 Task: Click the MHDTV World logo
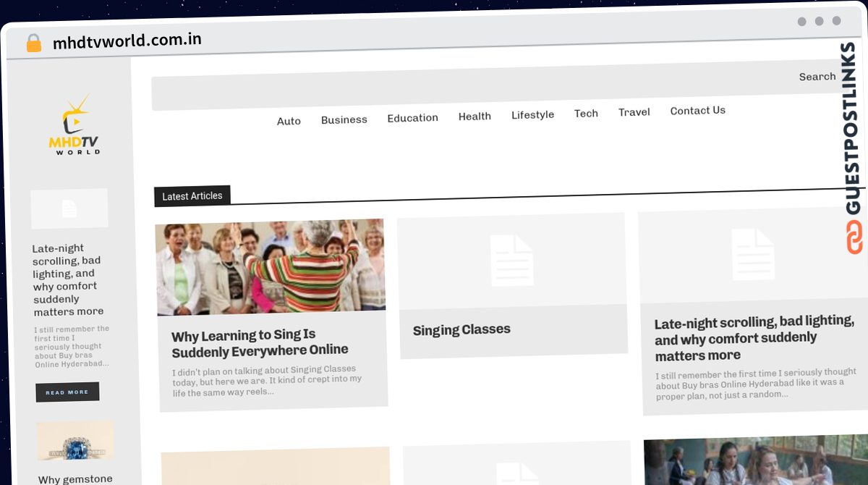click(75, 125)
